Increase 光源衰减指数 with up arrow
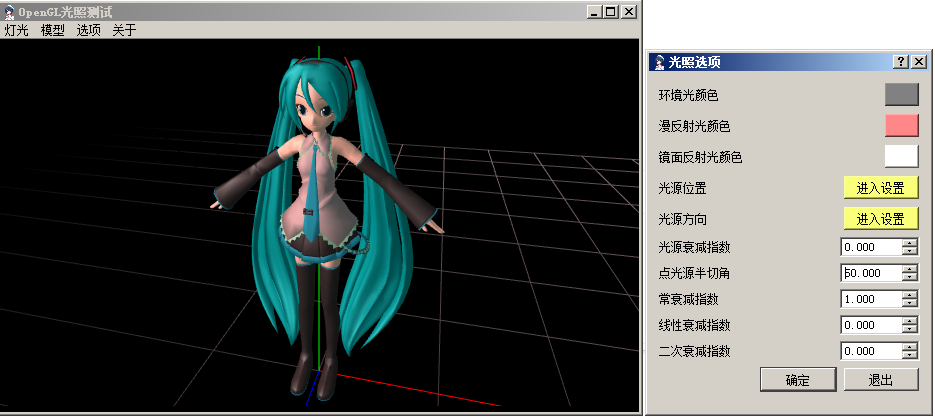The width and height of the screenshot is (935, 418). pos(910,243)
